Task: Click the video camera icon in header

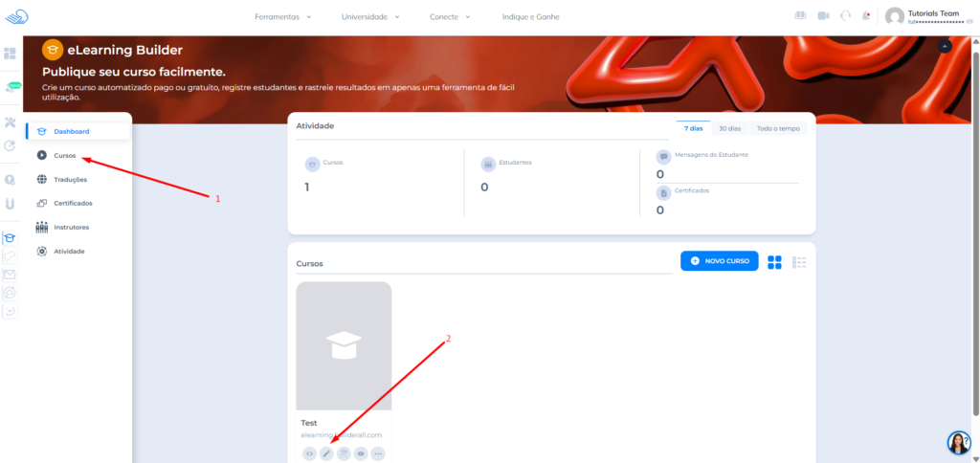Action: [823, 16]
